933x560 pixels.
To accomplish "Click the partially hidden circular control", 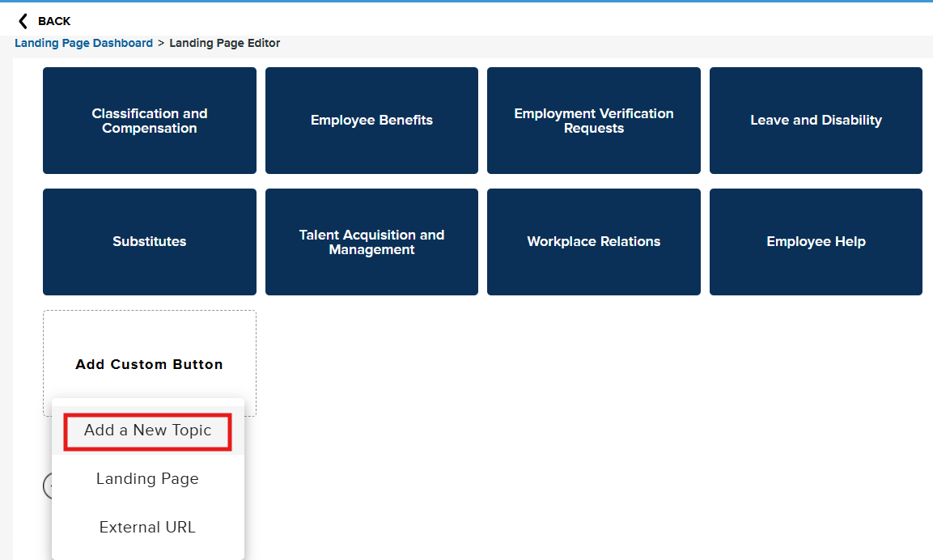I will click(x=49, y=485).
